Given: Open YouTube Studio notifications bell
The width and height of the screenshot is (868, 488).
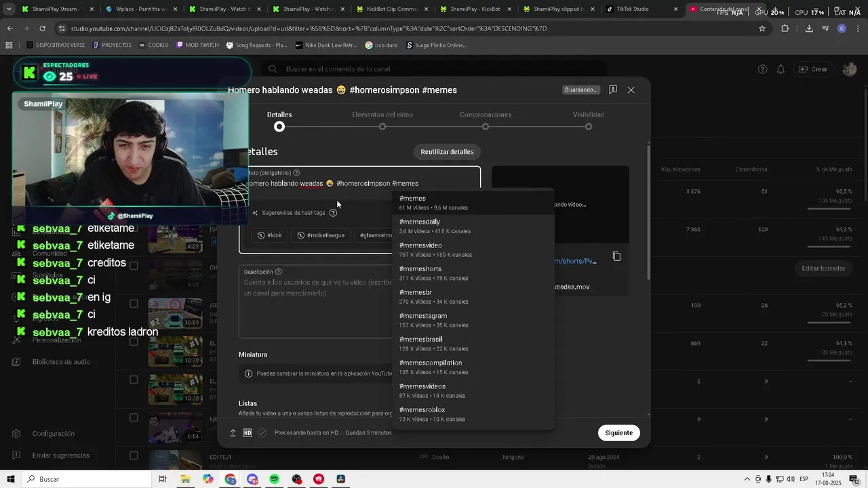Looking at the screenshot, I should pos(781,69).
